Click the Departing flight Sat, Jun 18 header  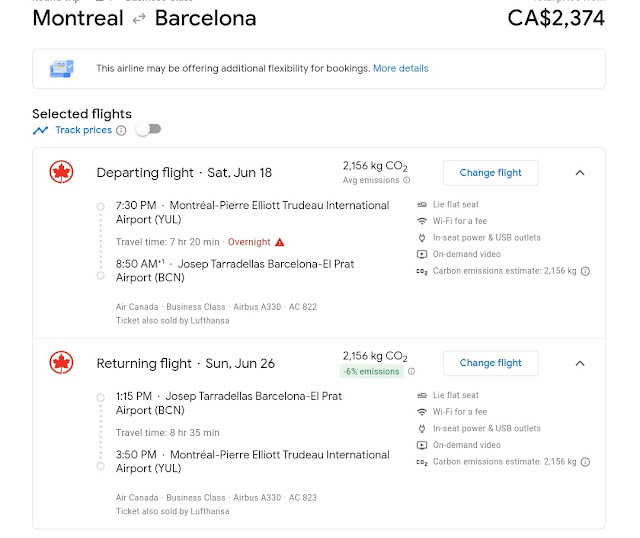coord(159,173)
